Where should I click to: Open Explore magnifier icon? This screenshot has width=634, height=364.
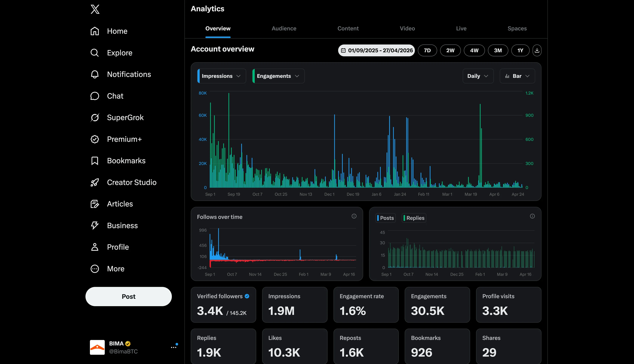point(95,53)
